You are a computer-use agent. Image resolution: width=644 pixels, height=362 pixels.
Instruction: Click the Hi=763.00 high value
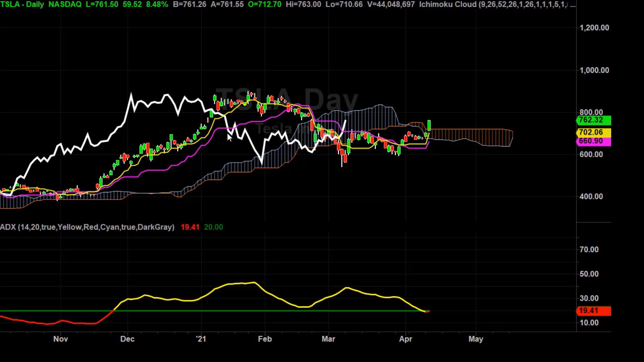[303, 5]
